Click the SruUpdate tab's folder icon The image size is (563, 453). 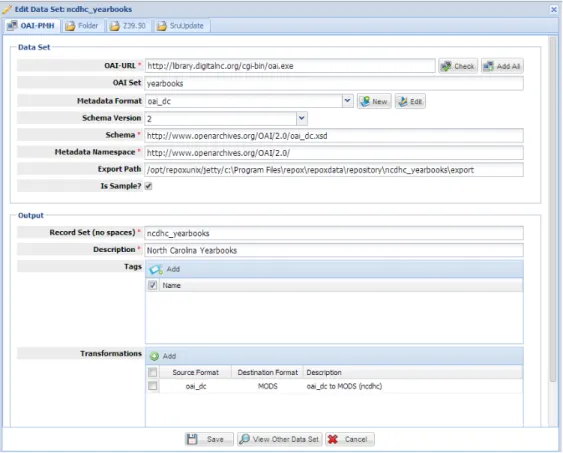click(x=162, y=26)
